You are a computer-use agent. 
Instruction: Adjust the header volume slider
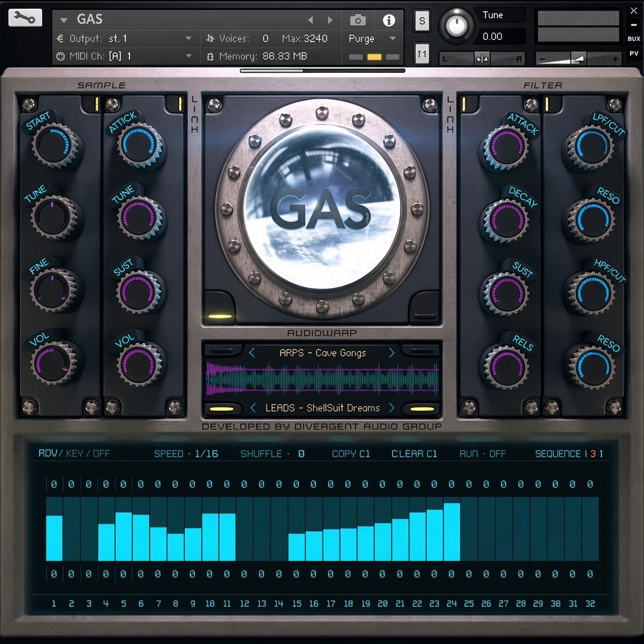tap(579, 59)
